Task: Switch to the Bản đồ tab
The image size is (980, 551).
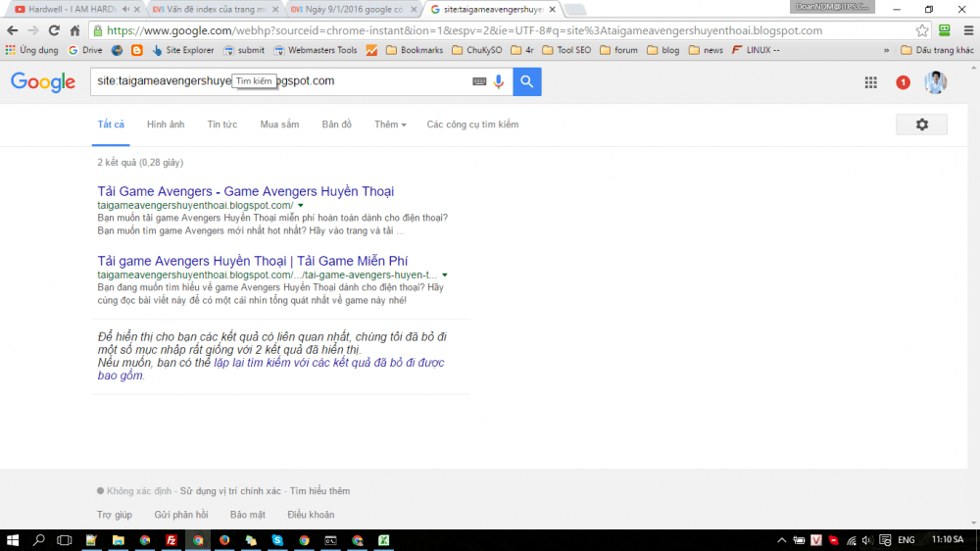Action: click(x=336, y=125)
